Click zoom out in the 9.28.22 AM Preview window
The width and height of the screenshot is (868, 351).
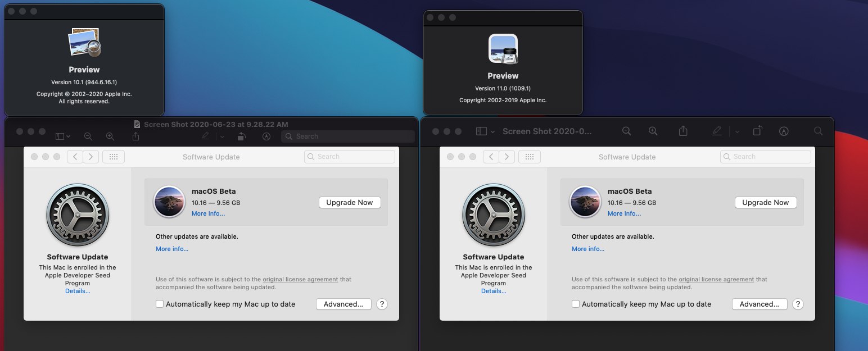click(88, 136)
